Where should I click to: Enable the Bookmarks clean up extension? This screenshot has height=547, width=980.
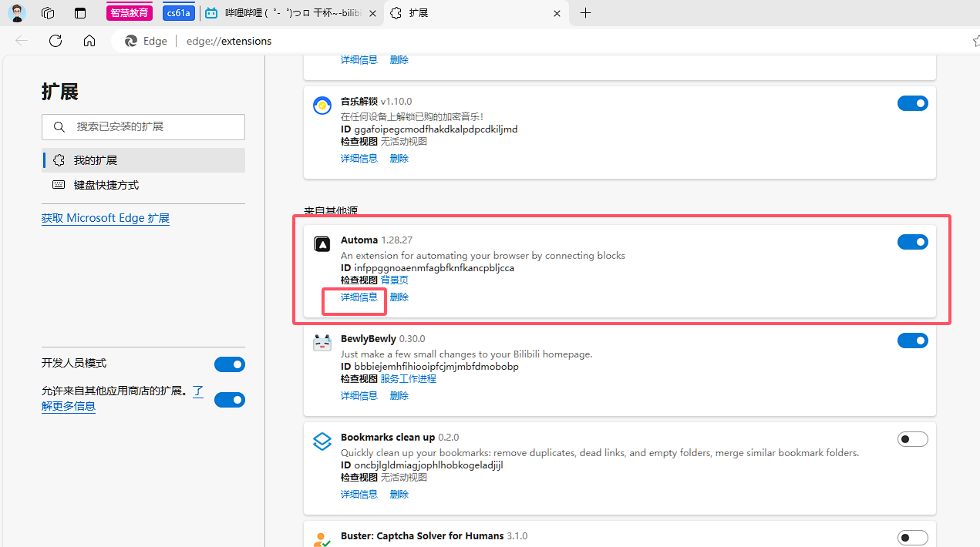click(913, 439)
